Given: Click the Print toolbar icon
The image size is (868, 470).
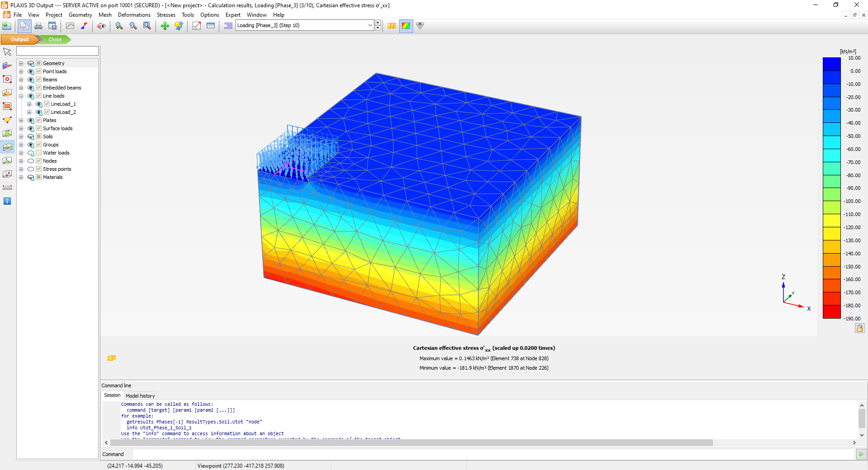Looking at the screenshot, I should pos(38,26).
